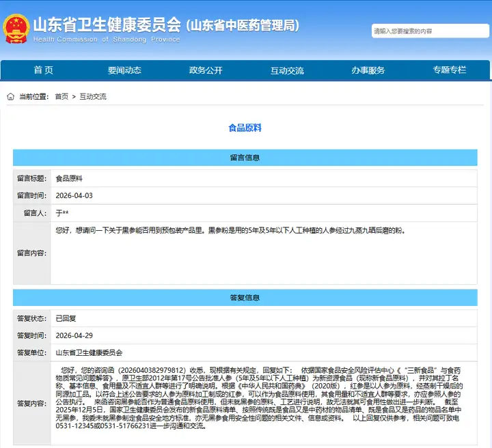The width and height of the screenshot is (492, 448).
Task: Open the 要闻动态 navigation menu
Action: click(x=124, y=70)
